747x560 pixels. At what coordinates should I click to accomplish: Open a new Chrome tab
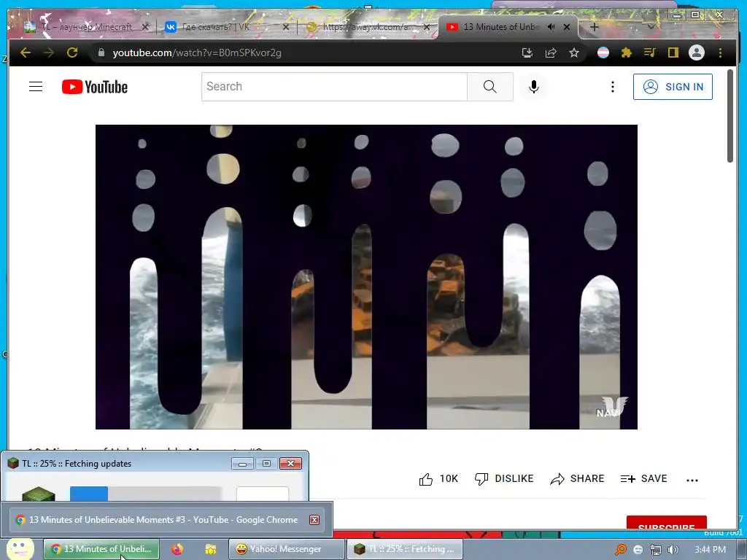tap(594, 27)
